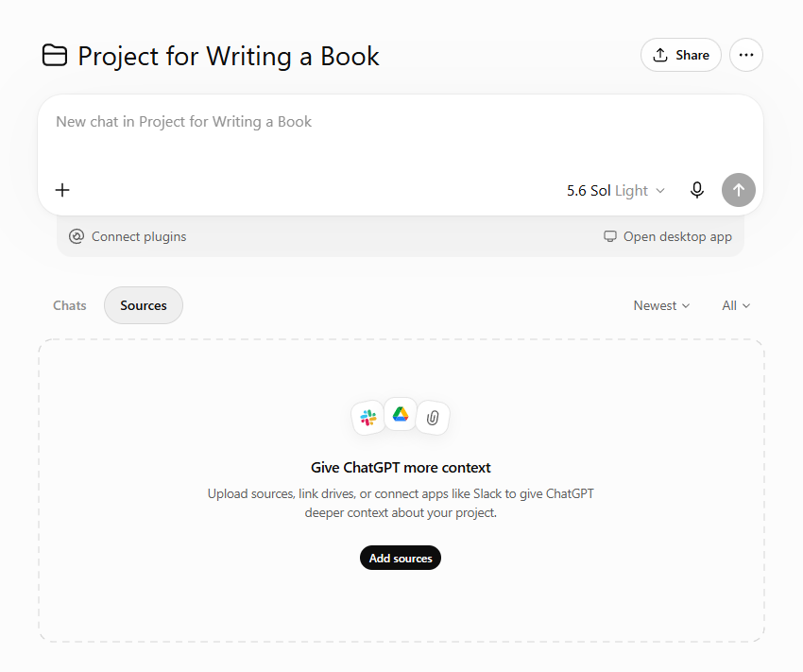Click the Connect plugins icon
Viewport: 803px width, 672px height.
[x=77, y=236]
